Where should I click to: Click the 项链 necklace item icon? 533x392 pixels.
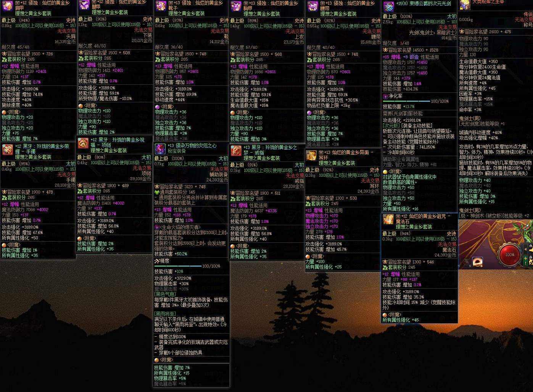[83, 143]
